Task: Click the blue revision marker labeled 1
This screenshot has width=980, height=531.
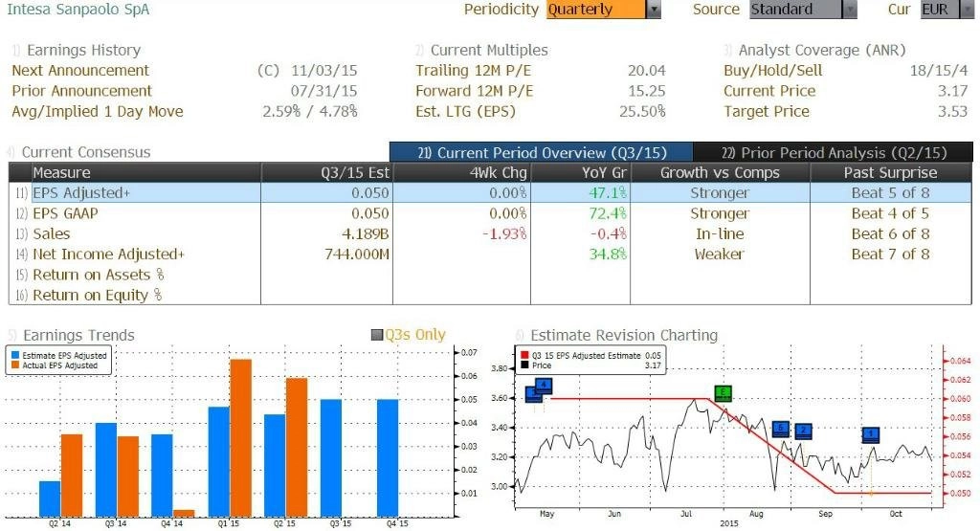Action: 871,434
